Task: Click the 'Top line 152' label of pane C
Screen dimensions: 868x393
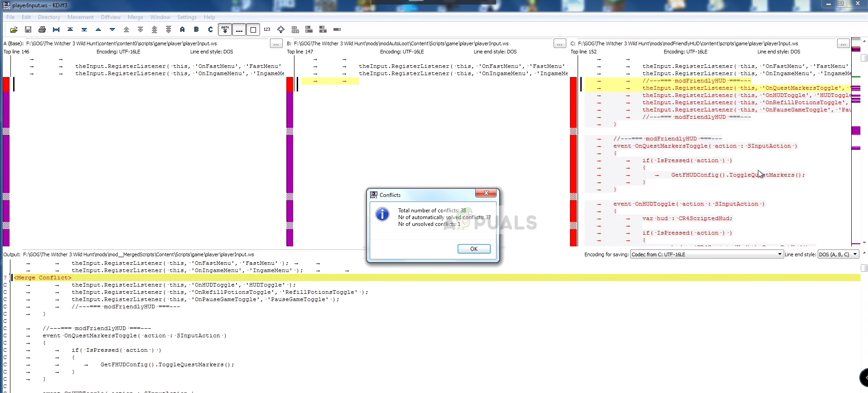Action: tap(583, 52)
